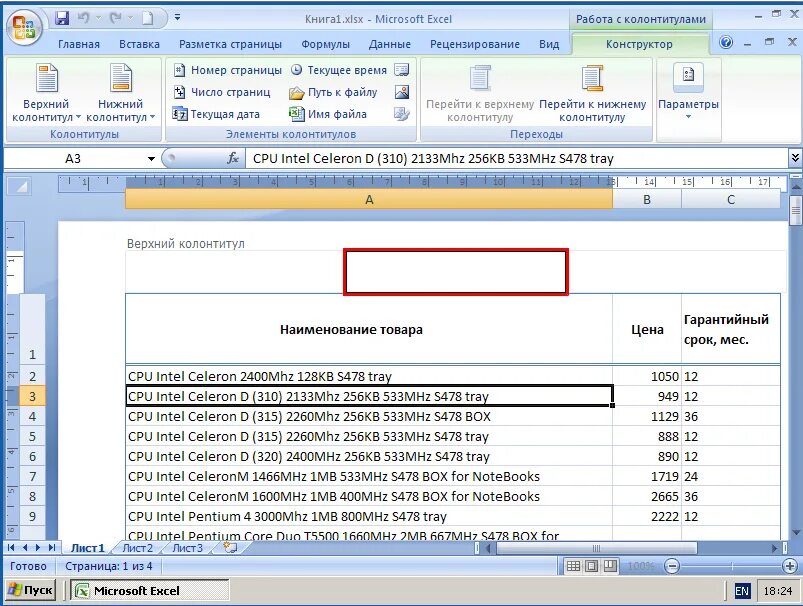Insert 'Номер страницы' header element
This screenshot has height=606, width=803.
(227, 70)
